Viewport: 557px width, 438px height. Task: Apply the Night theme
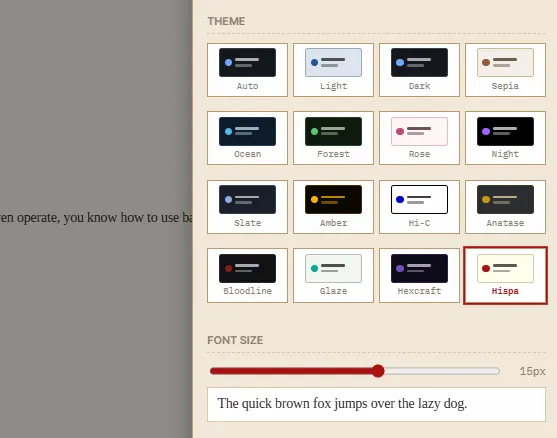pyautogui.click(x=505, y=138)
